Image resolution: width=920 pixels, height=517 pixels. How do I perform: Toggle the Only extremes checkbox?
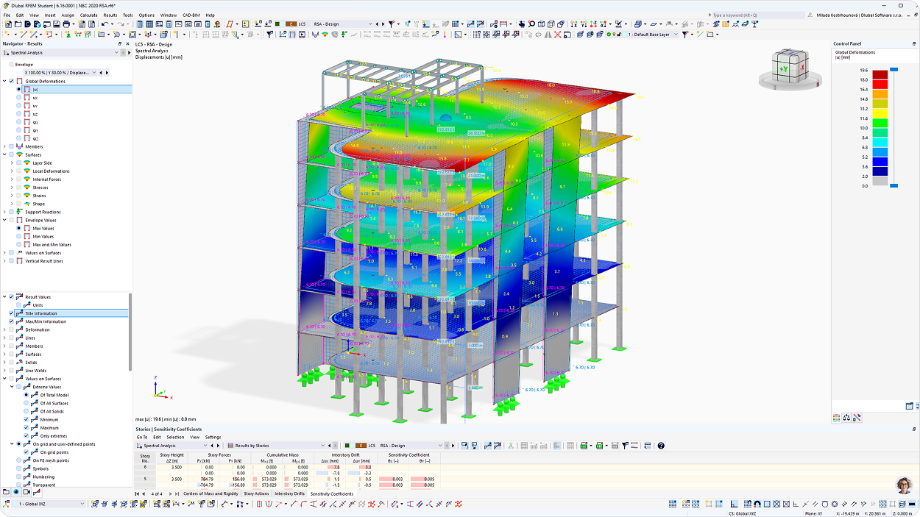(26, 436)
